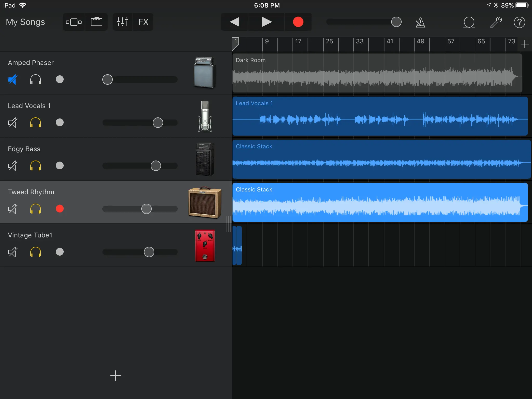
Task: Open song settings wrench icon
Action: pos(496,22)
